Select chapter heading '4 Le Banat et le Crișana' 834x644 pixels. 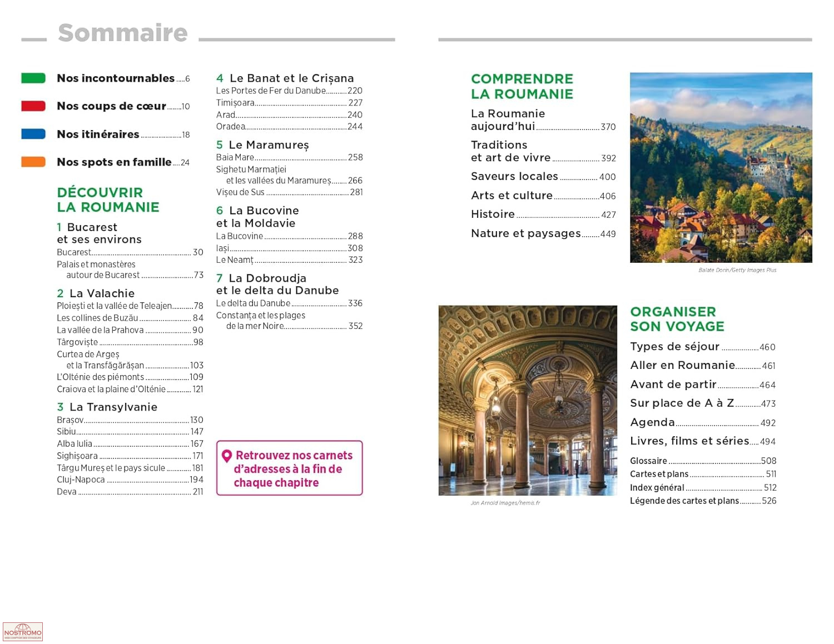(285, 78)
